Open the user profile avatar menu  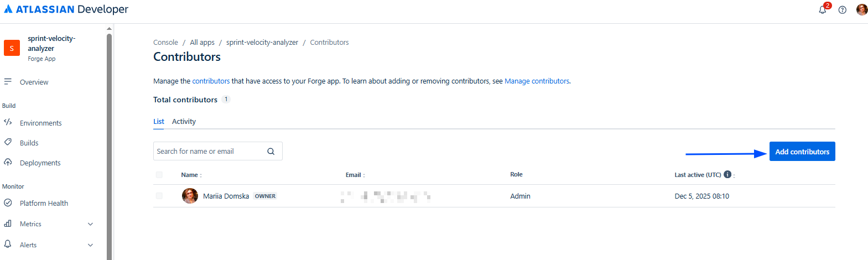[x=861, y=9]
